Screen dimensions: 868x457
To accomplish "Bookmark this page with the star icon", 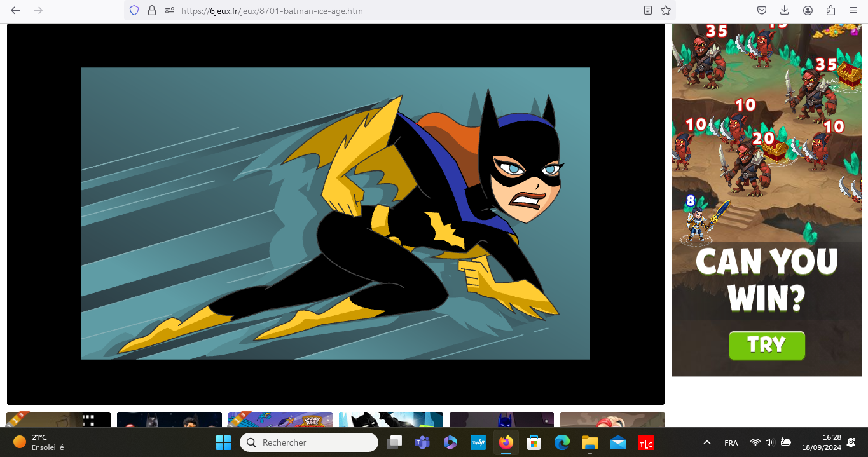I will point(666,10).
